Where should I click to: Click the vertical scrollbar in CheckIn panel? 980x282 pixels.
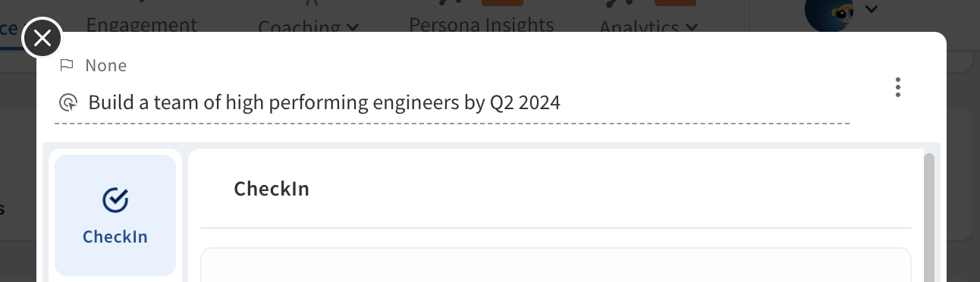pyautogui.click(x=929, y=216)
